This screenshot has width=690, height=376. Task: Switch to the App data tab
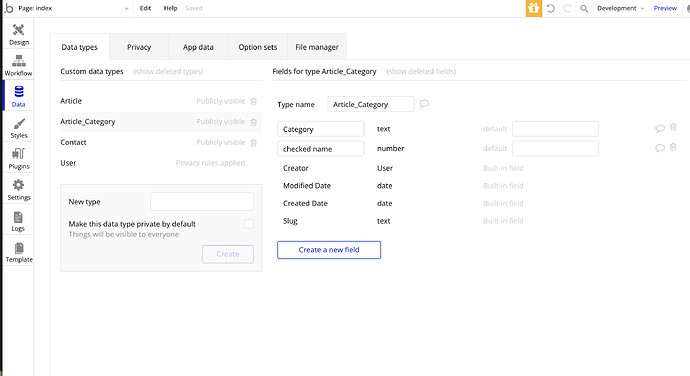[198, 47]
